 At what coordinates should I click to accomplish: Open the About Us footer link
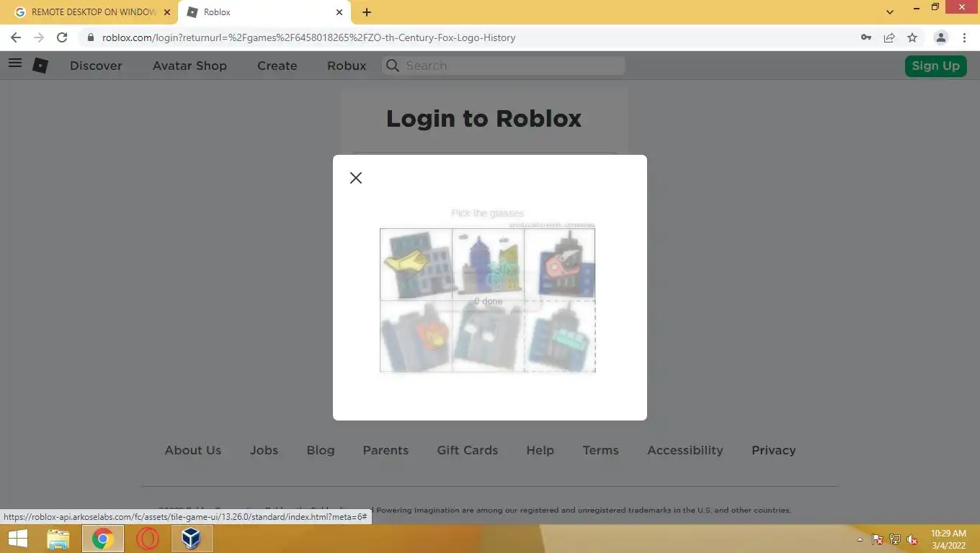point(193,450)
